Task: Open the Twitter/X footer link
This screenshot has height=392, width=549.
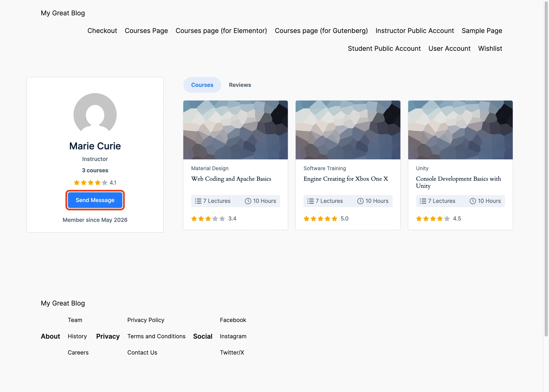Action: [232, 352]
